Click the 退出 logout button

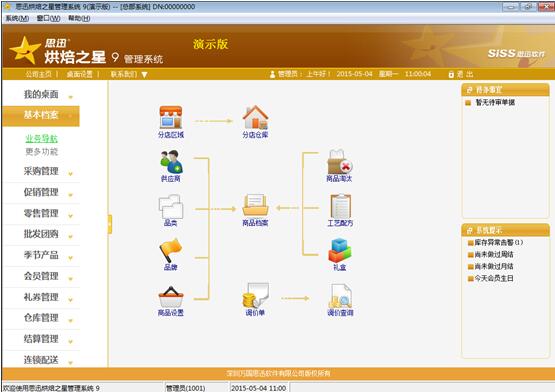[460, 74]
